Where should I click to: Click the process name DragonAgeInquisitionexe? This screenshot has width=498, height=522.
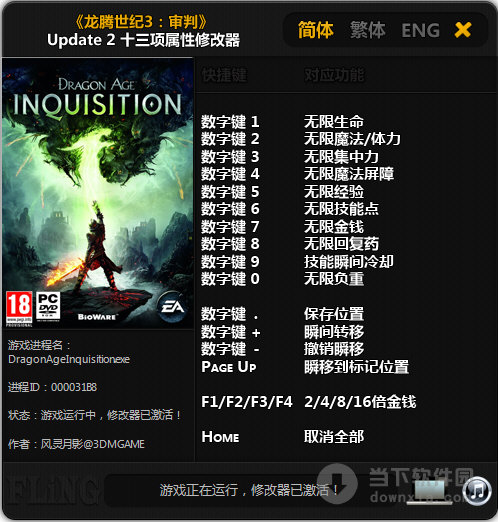(69, 359)
